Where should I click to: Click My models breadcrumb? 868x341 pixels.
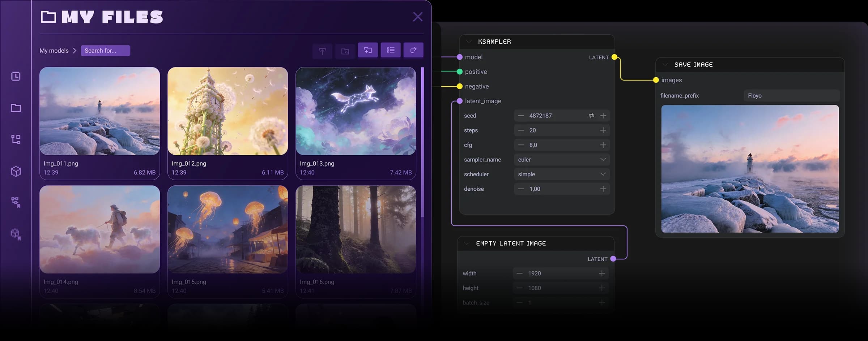54,51
